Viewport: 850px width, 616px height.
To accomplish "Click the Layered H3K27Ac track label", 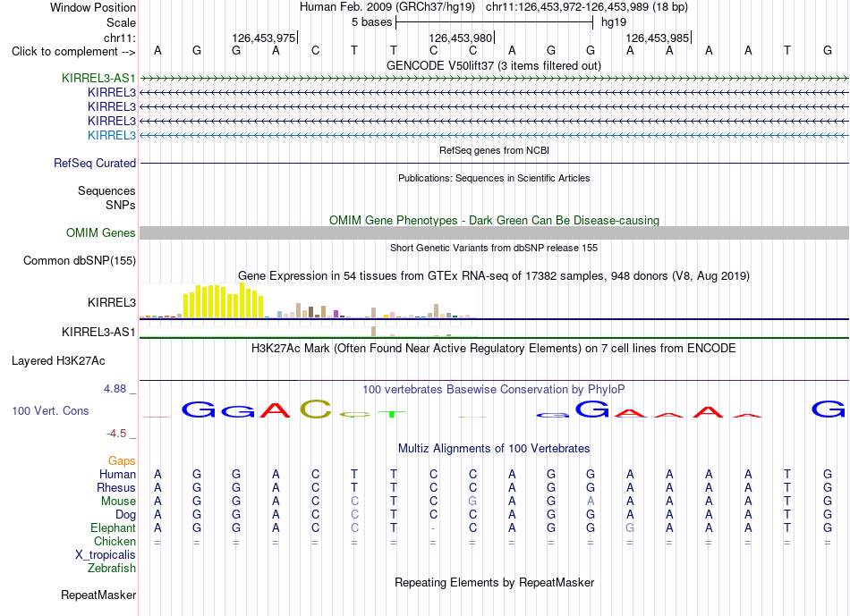I will [58, 361].
